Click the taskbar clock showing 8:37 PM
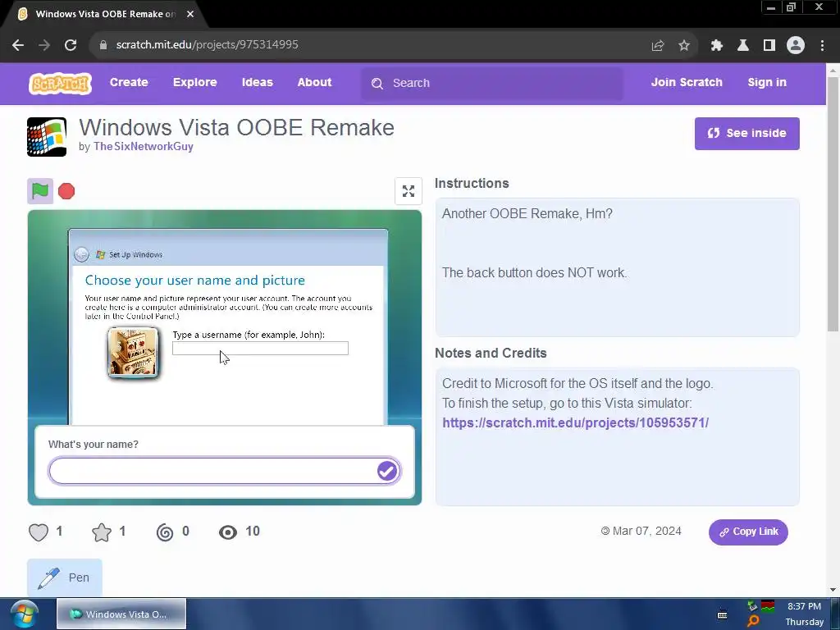The width and height of the screenshot is (840, 630). click(804, 606)
